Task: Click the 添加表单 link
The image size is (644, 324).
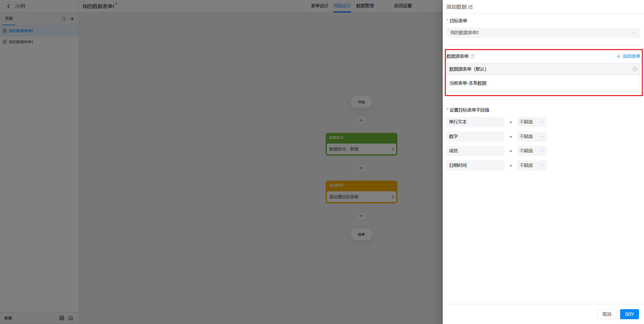Action: pyautogui.click(x=628, y=56)
